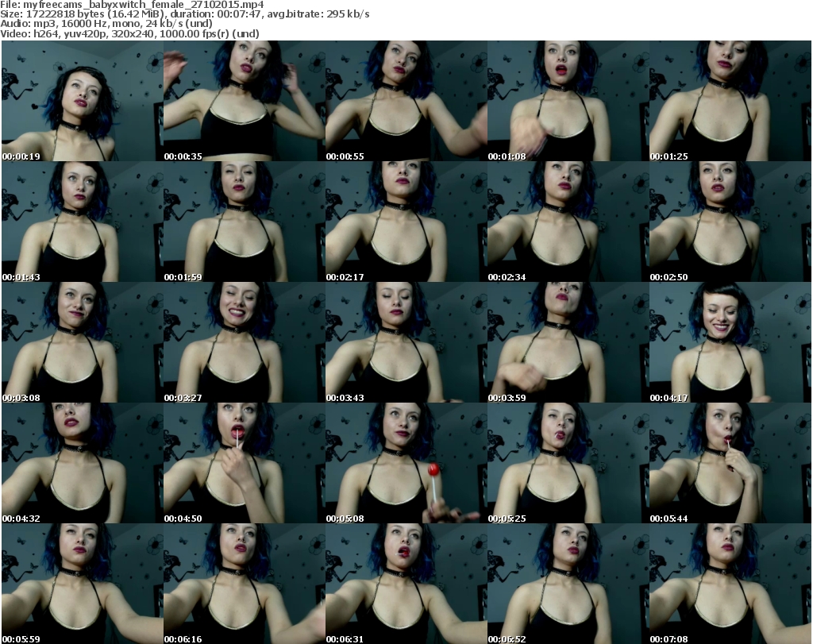Click the frame stamped 00:05:59

pos(83,584)
